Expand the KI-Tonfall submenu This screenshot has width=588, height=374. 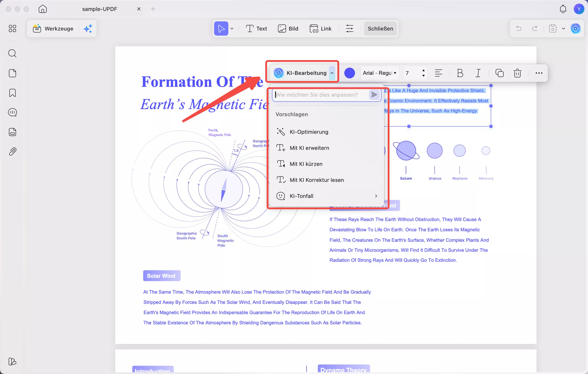326,196
